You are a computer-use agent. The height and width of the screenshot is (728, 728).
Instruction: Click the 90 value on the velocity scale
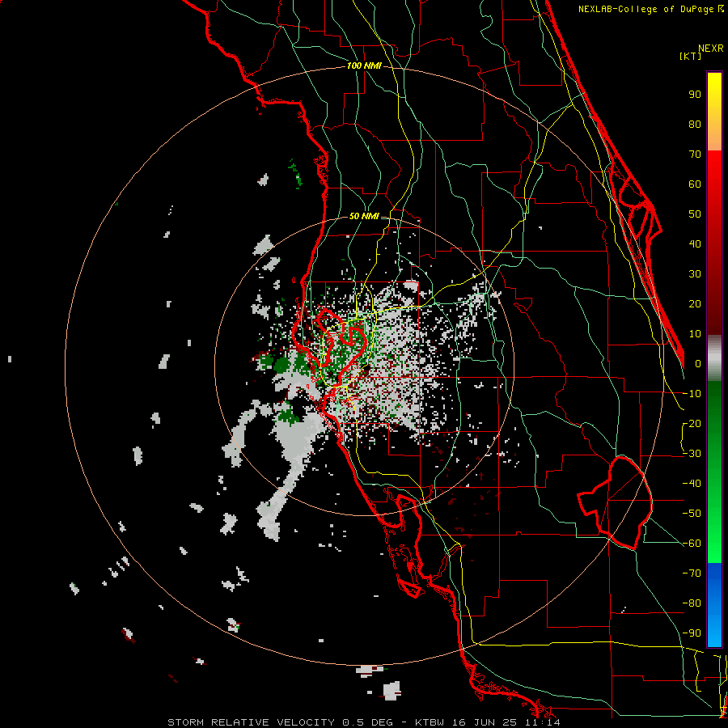[695, 95]
